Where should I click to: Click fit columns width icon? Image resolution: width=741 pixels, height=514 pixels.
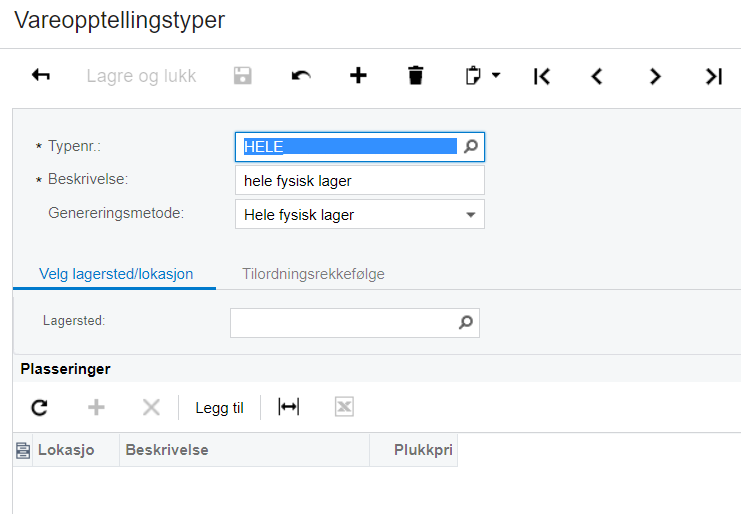pos(288,407)
